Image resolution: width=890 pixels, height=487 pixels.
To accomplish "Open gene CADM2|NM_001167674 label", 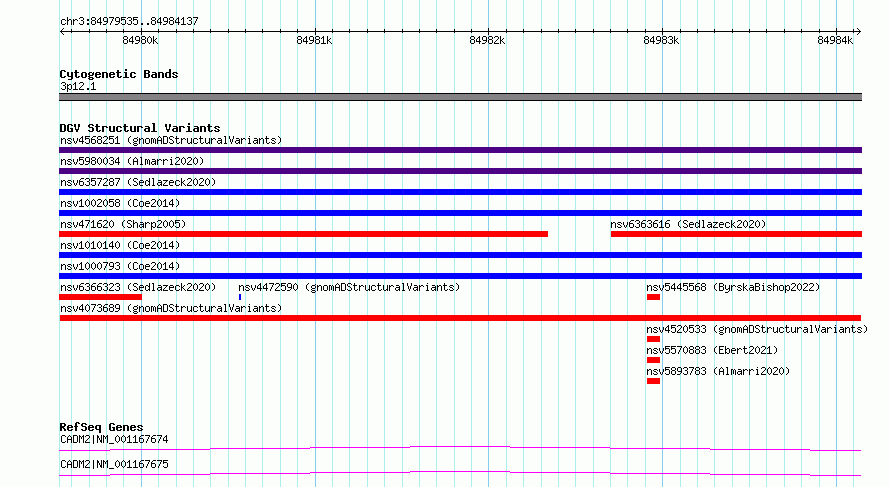I will click(114, 439).
